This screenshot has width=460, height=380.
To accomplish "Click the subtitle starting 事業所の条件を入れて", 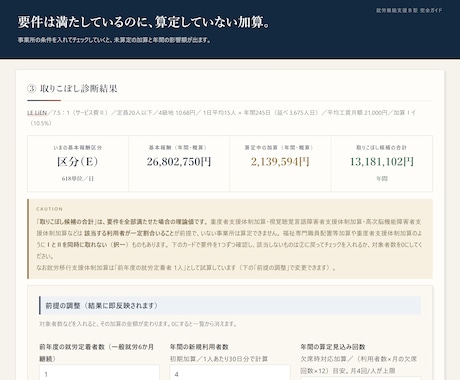I will coord(114,40).
